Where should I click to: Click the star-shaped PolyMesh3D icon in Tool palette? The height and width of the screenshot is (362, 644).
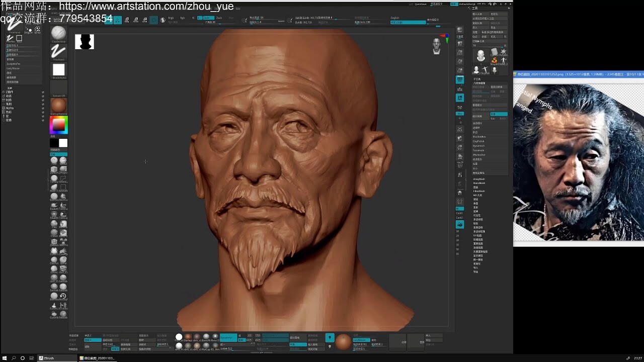[504, 52]
